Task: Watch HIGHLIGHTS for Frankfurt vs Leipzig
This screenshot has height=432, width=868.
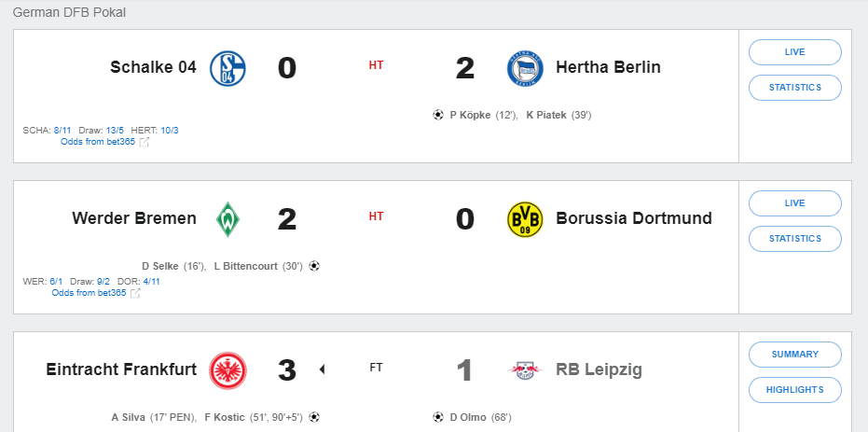Action: point(794,390)
